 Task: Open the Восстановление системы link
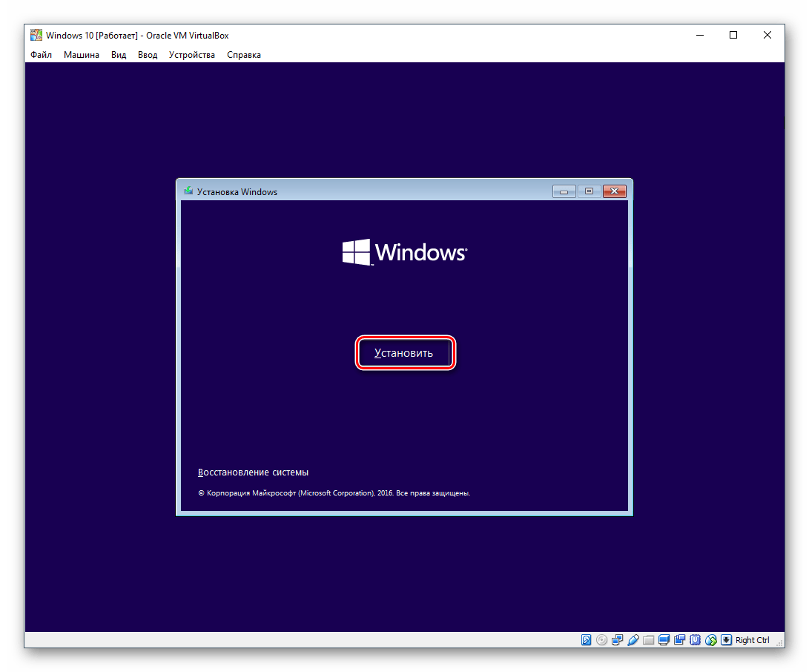click(x=253, y=472)
